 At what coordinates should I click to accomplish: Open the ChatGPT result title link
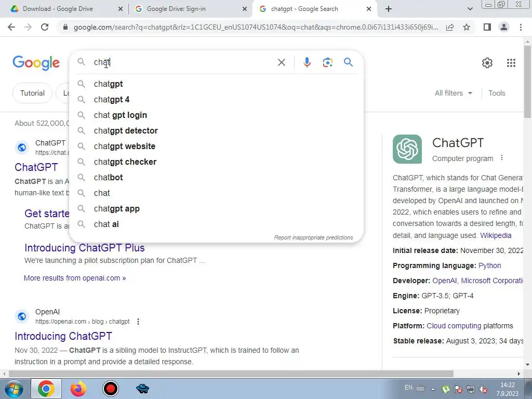coord(36,167)
